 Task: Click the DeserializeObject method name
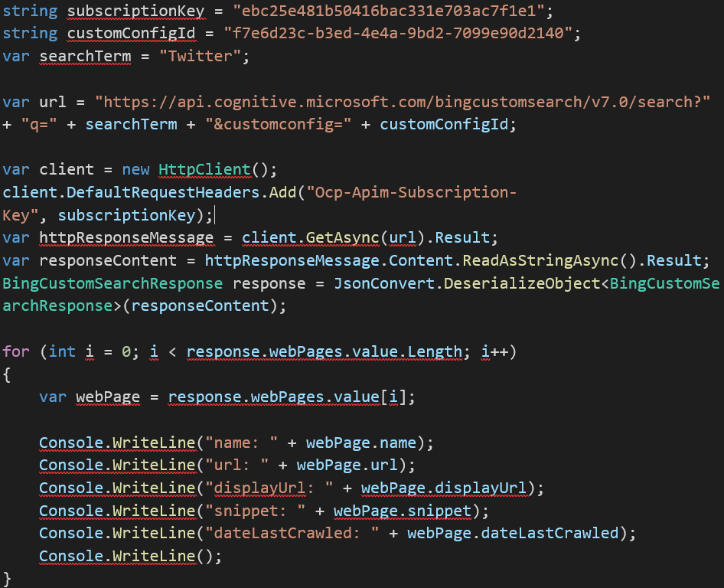(522, 283)
